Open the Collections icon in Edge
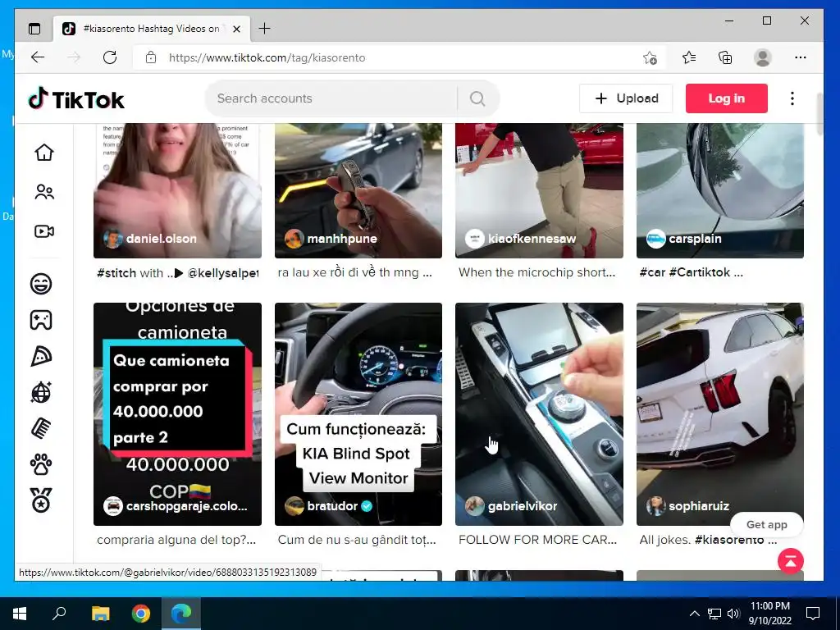840x630 pixels. 725,57
